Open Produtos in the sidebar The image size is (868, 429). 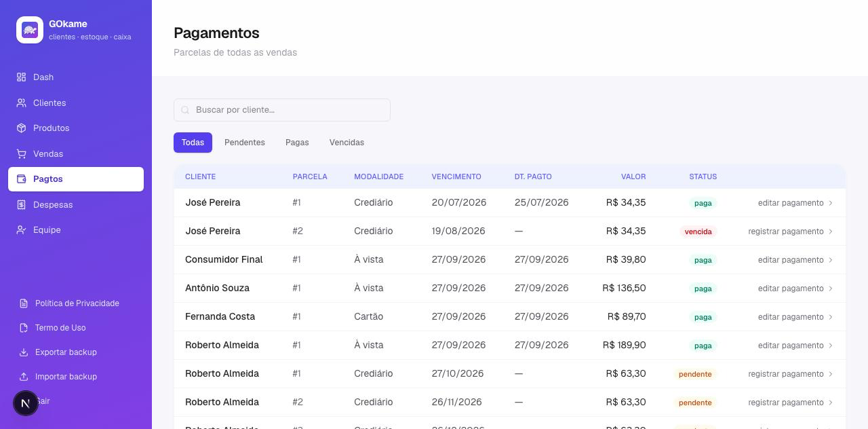pos(76,128)
